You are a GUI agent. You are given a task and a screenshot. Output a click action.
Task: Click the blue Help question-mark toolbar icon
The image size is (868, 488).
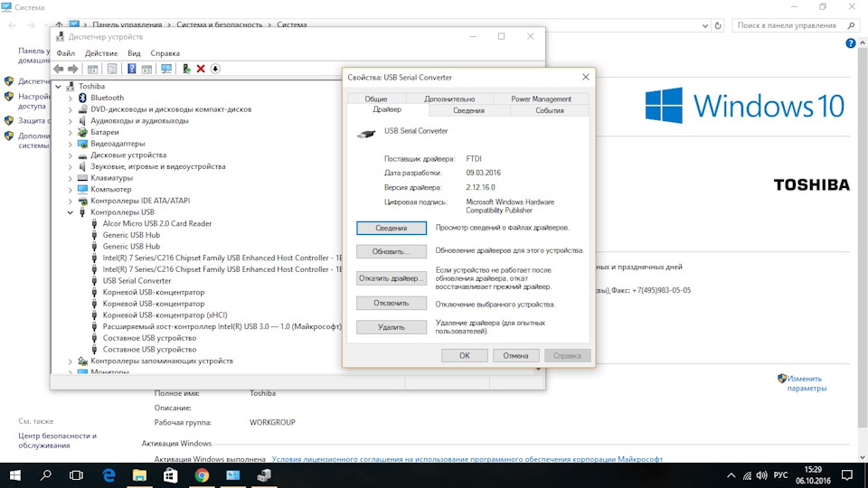coord(132,69)
